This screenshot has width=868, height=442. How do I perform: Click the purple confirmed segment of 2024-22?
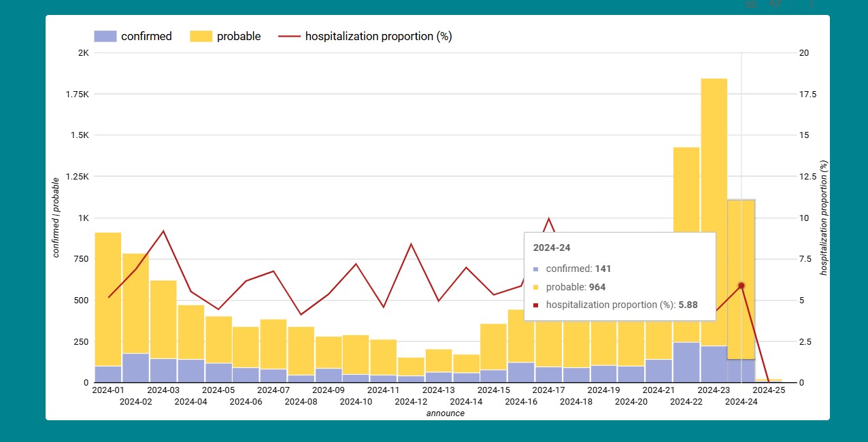click(x=686, y=362)
